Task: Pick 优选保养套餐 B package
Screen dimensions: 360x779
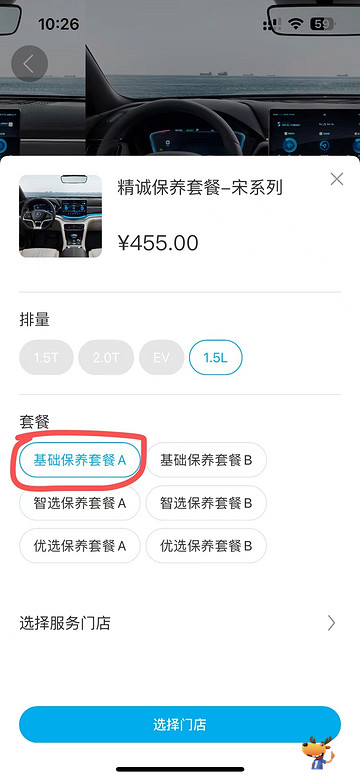Action: click(206, 546)
